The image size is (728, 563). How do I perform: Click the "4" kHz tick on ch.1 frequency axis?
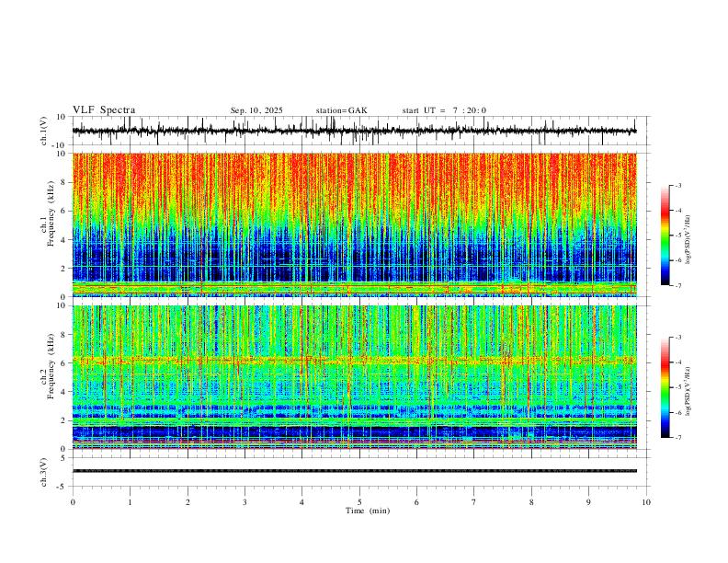pyautogui.click(x=64, y=240)
